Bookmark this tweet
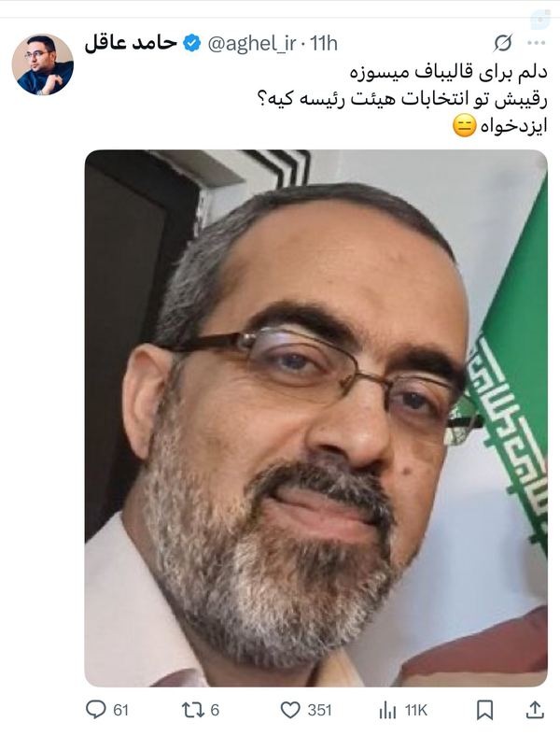Image resolution: width=560 pixels, height=736 pixels. (x=485, y=710)
